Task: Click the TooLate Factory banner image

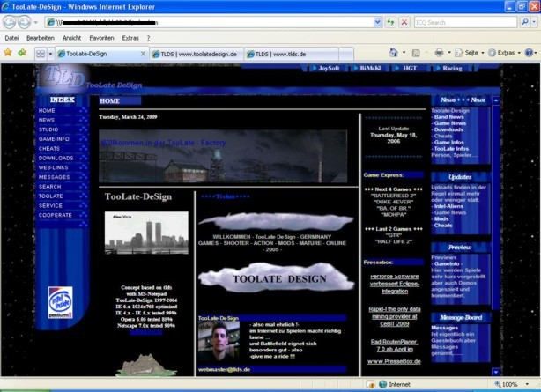Action: pos(223,156)
